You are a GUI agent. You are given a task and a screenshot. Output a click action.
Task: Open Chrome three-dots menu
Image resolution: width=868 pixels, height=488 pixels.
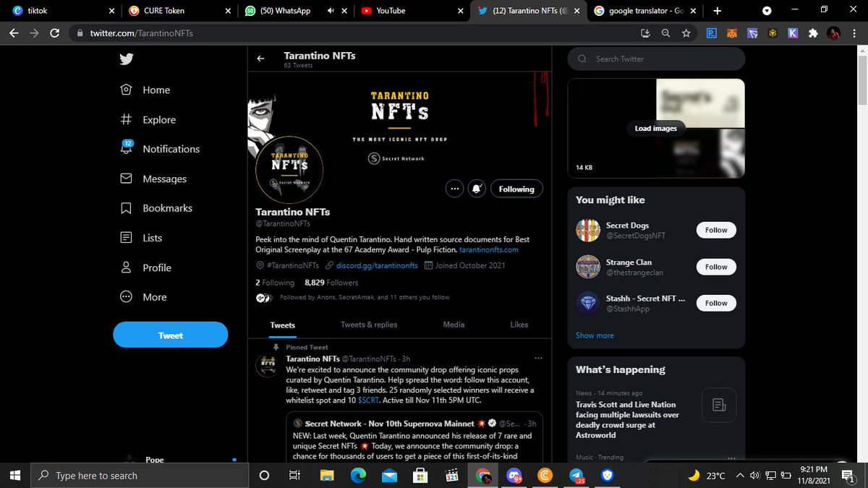tap(854, 33)
